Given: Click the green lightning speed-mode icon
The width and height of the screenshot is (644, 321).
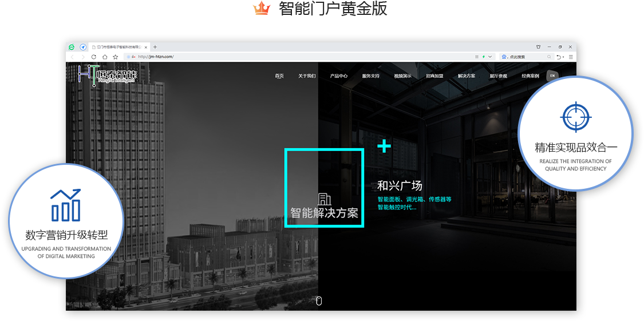Looking at the screenshot, I should pyautogui.click(x=483, y=57).
